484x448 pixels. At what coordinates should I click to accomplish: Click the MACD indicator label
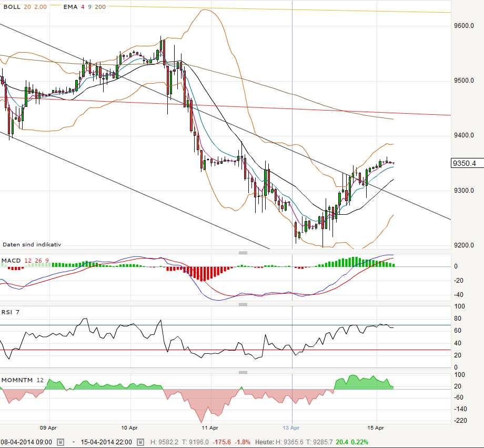tap(11, 261)
